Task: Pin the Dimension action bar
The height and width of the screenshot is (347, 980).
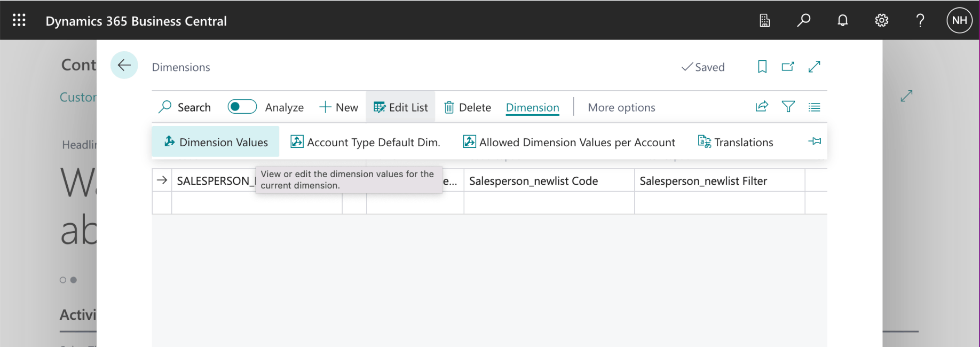Action: tap(815, 141)
